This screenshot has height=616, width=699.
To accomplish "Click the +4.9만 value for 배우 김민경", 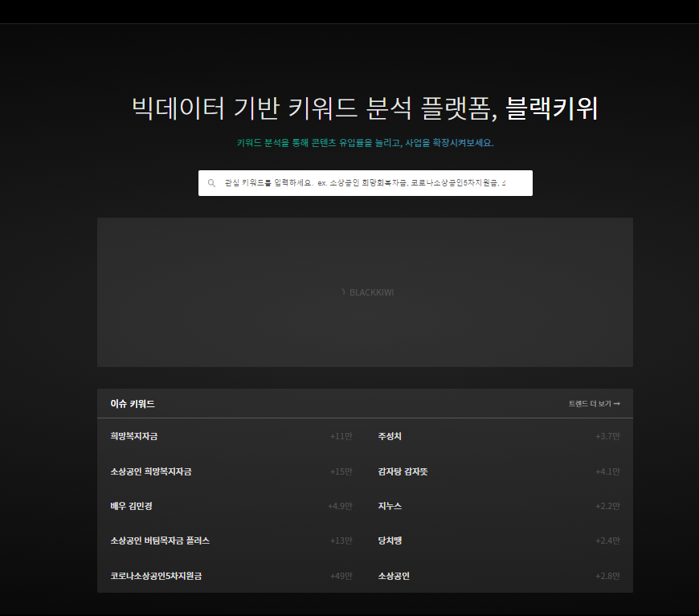I will click(340, 506).
